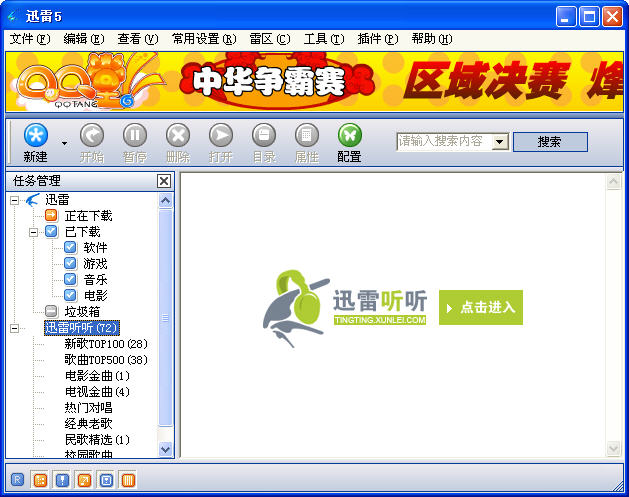Image resolution: width=629 pixels, height=497 pixels.
Task: Click tree scrollbar up arrow
Action: pyautogui.click(x=166, y=201)
